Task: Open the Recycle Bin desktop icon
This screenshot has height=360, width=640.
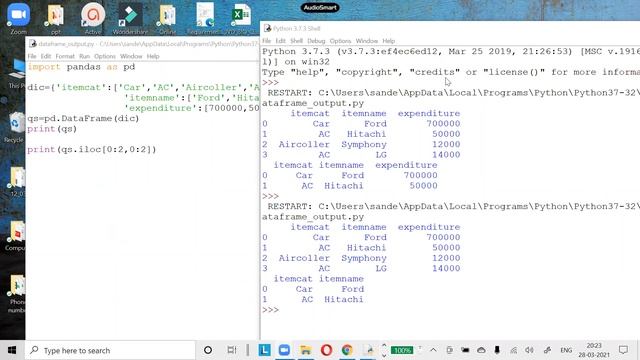Action: coord(16,127)
